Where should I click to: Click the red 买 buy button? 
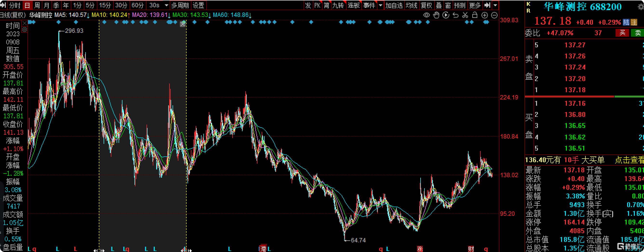622,33
